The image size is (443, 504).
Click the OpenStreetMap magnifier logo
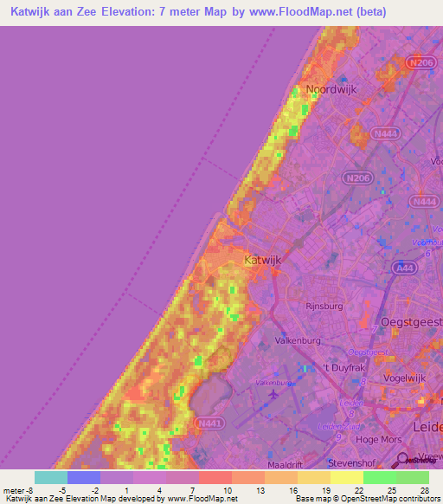click(400, 461)
